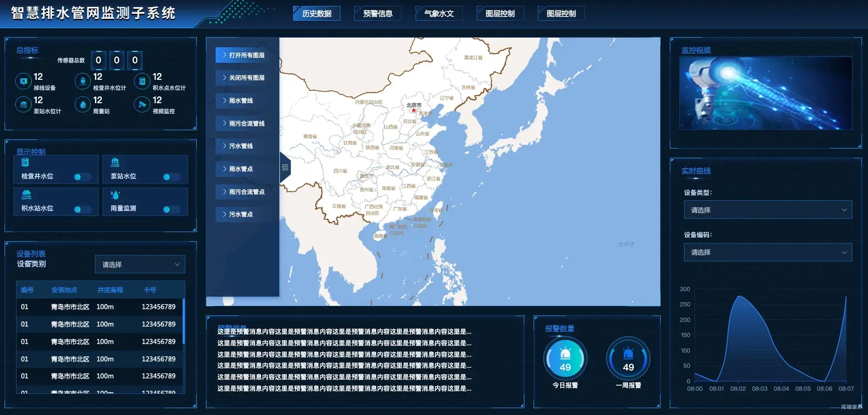Click the 今日报警 alarm bell icon
This screenshot has height=415, width=868.
tap(565, 354)
